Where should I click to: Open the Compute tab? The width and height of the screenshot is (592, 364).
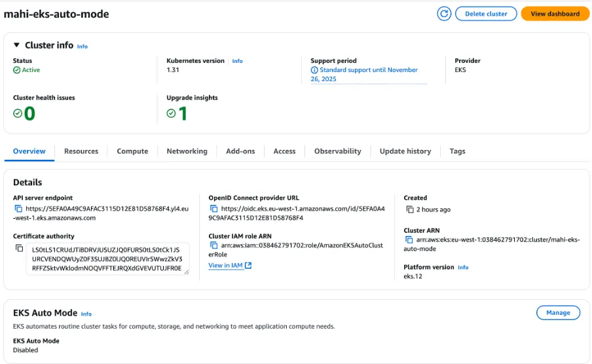pyautogui.click(x=132, y=151)
